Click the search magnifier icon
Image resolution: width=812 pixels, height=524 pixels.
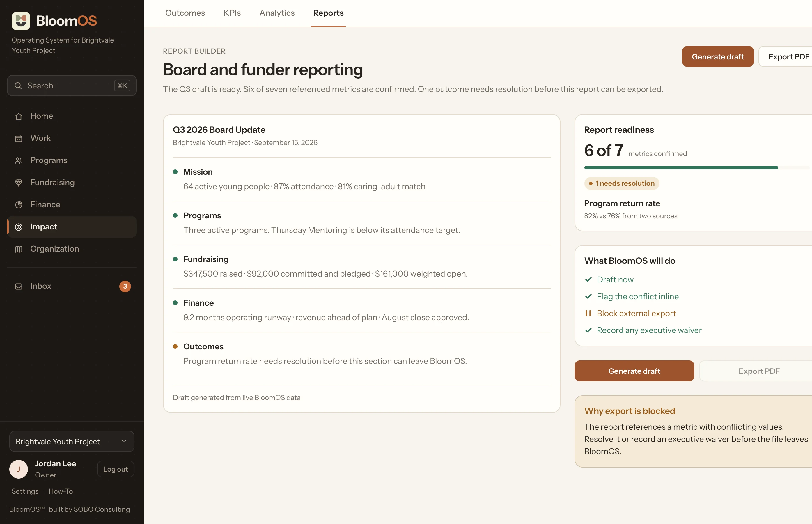[18, 86]
